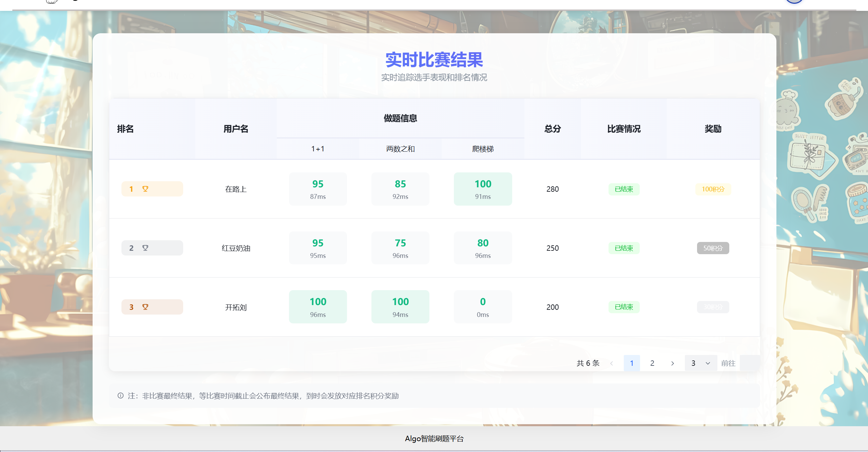
Task: Click the info icon beside the bottom note
Action: 120,396
